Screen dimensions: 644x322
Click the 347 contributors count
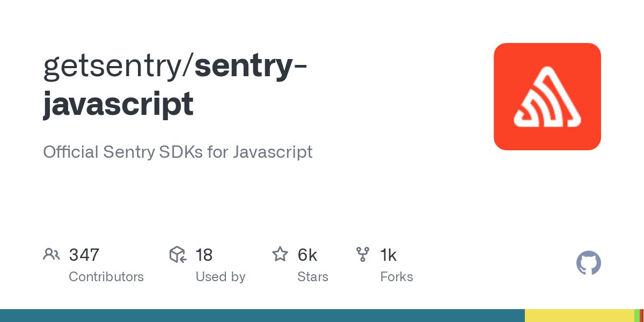(84, 255)
